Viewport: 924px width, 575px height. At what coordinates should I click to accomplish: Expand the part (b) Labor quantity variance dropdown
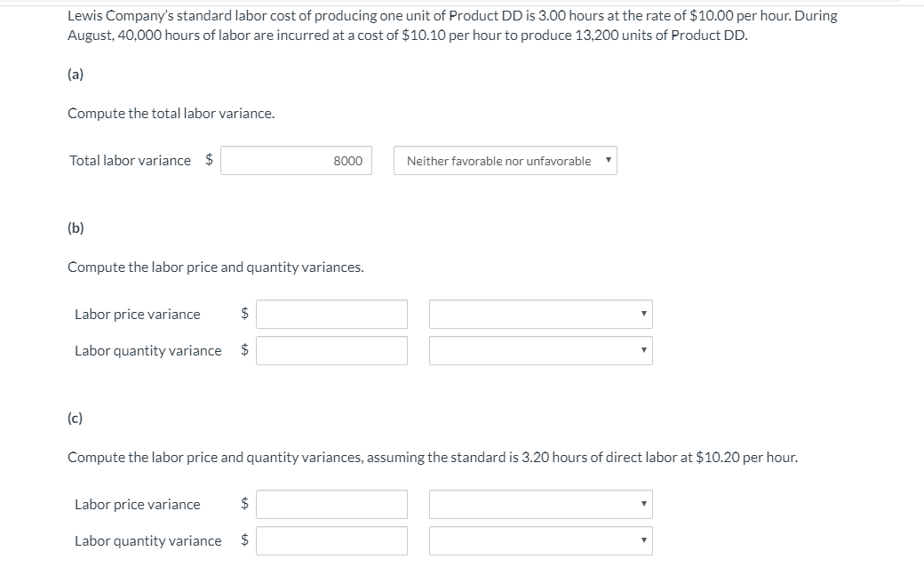(x=540, y=351)
